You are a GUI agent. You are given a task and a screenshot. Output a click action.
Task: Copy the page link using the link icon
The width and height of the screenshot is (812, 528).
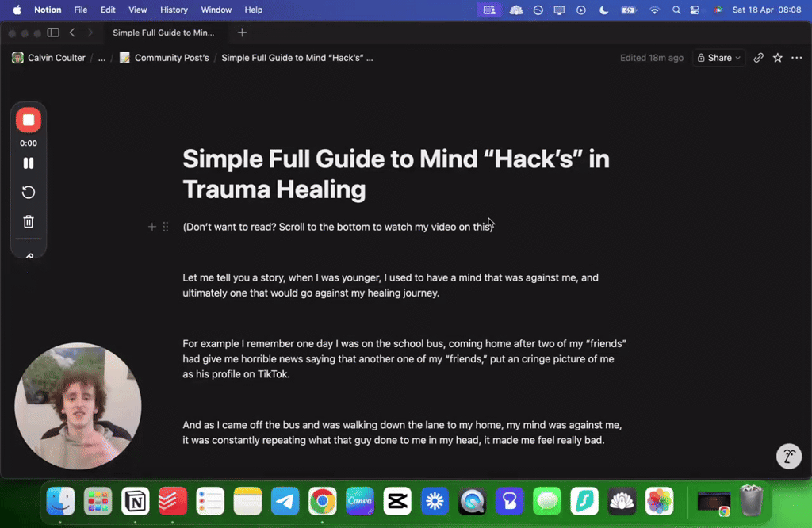coord(758,57)
